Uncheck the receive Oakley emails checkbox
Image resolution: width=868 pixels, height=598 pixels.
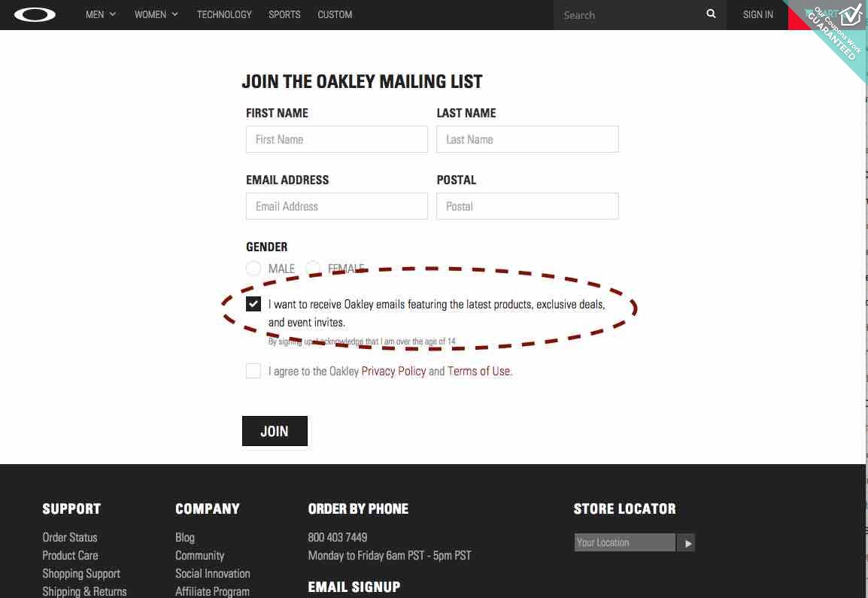(253, 304)
